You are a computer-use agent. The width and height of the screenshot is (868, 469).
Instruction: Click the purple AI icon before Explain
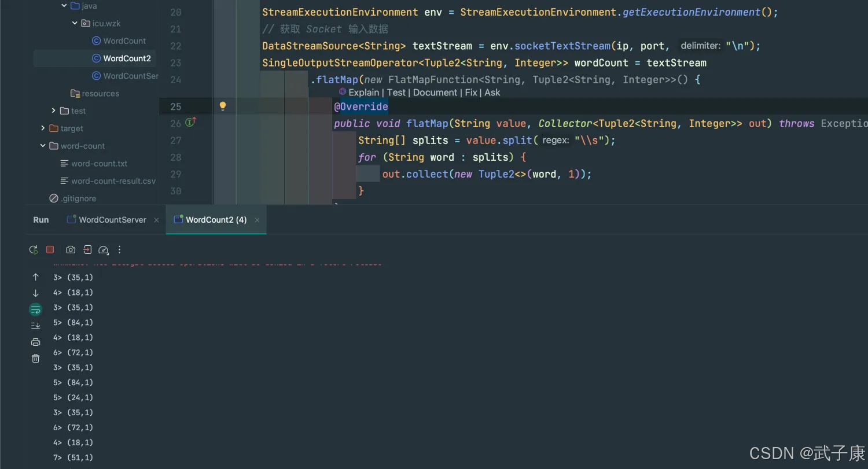point(343,92)
